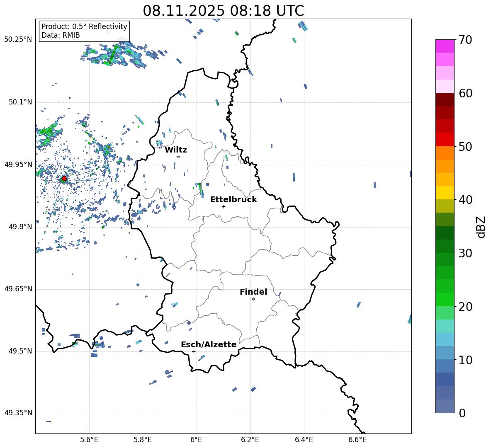Click the 6.2°E longitude tick label
The image size is (491, 448).
point(250,439)
